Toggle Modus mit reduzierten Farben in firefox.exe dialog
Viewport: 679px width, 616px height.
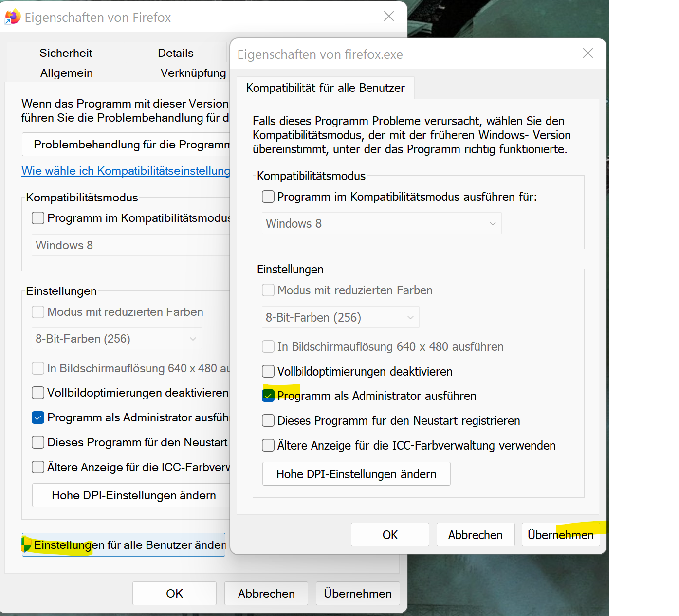pos(268,290)
